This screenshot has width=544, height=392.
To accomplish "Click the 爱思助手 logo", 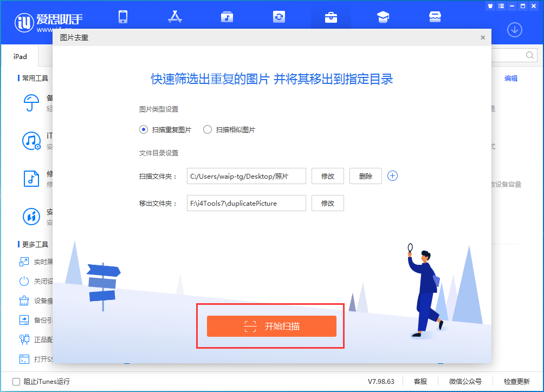I will [x=49, y=22].
